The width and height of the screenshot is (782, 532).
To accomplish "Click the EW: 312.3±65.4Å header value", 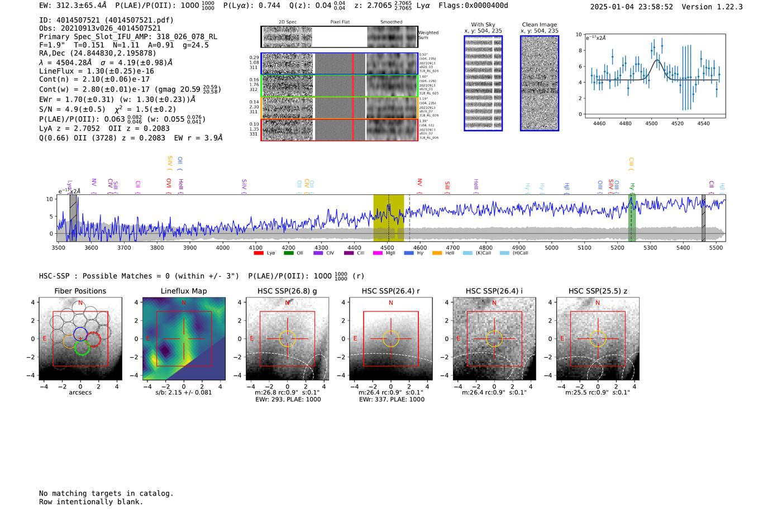I will click(73, 6).
